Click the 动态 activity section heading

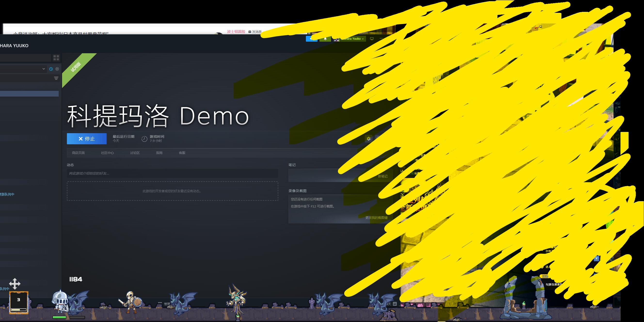[70, 165]
